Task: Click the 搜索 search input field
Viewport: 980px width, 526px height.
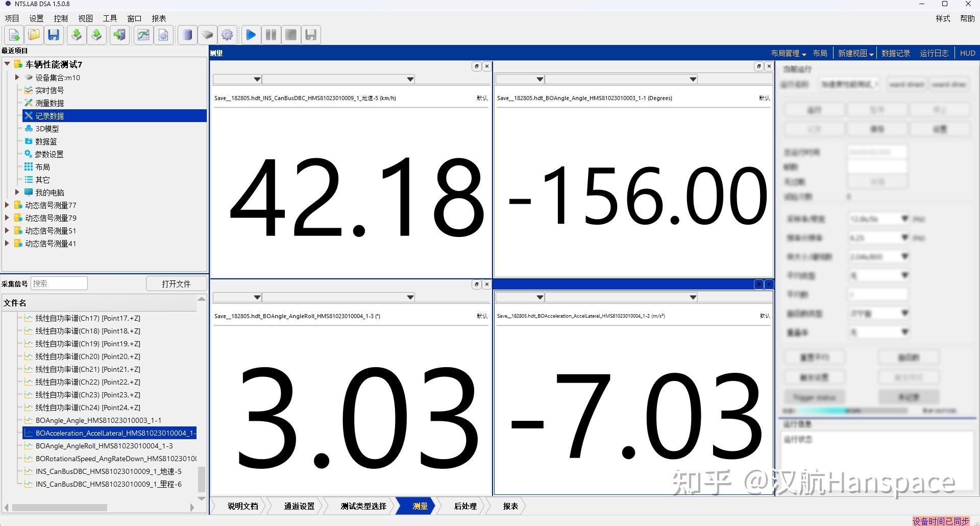Action: click(59, 283)
